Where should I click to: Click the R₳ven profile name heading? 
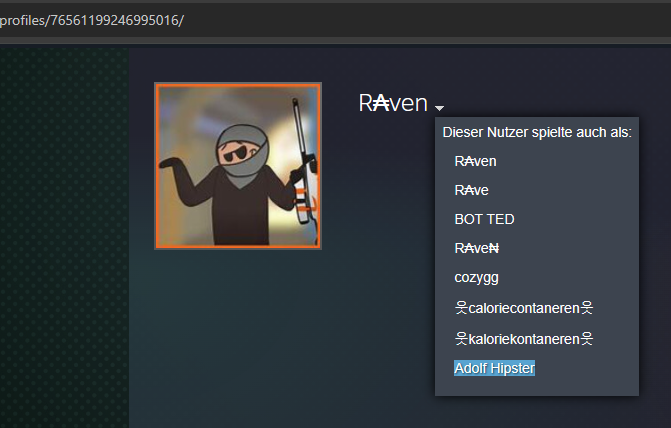(393, 103)
